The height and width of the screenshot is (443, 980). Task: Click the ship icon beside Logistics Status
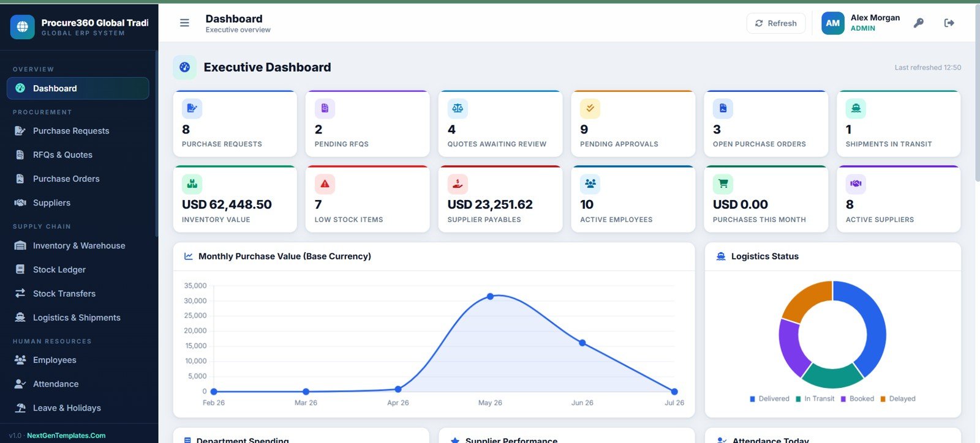tap(721, 256)
